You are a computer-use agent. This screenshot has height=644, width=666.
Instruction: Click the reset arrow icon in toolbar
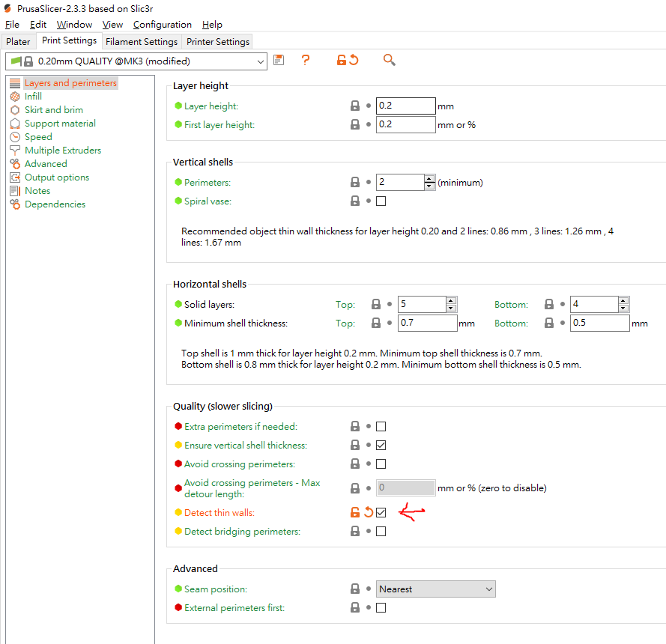(x=354, y=60)
